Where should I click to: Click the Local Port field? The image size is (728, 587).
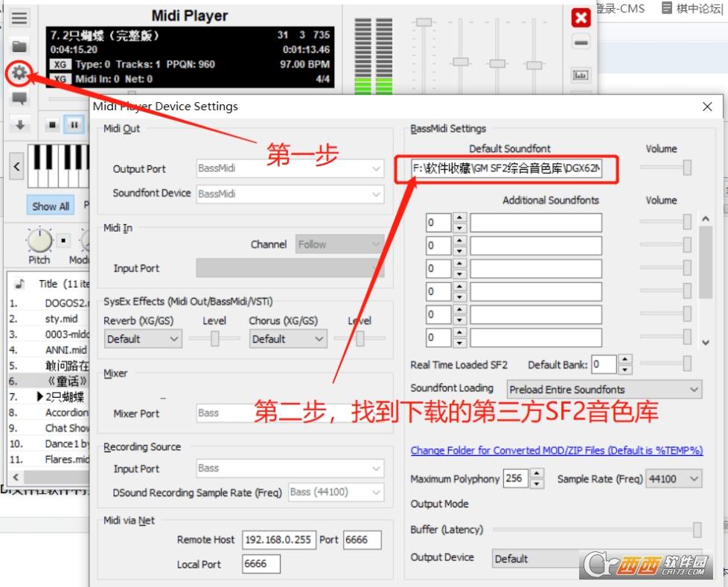261,564
